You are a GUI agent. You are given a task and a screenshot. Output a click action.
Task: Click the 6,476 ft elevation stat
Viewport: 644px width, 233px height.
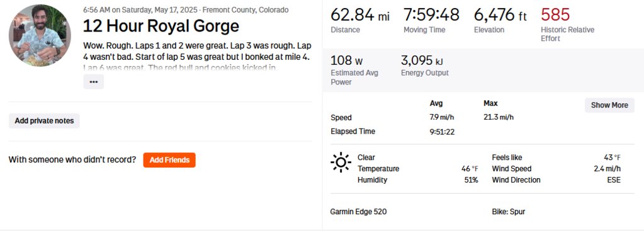(500, 15)
